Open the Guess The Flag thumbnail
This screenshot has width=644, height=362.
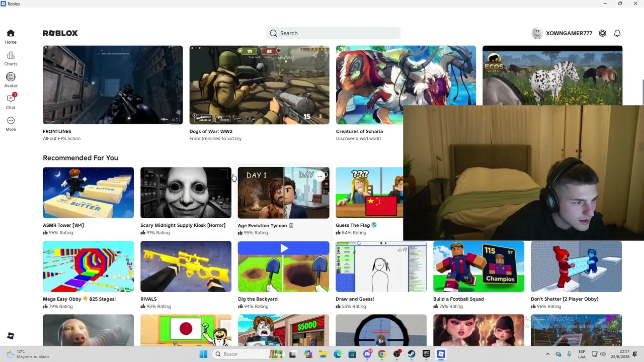click(369, 193)
